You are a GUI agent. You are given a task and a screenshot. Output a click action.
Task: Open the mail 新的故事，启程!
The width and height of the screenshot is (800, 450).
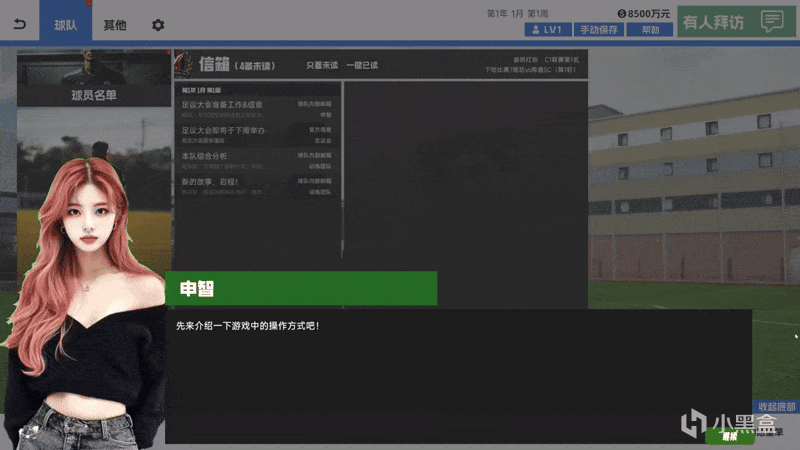(257, 186)
